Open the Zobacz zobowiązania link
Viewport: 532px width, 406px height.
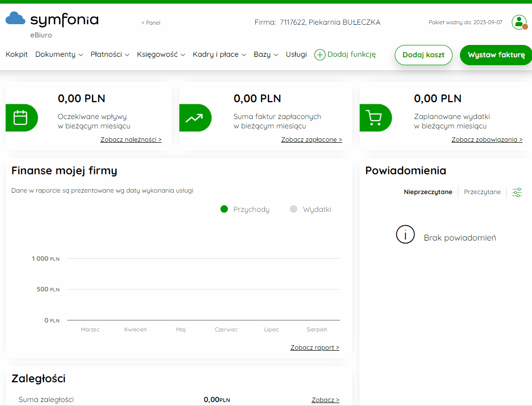pos(487,139)
